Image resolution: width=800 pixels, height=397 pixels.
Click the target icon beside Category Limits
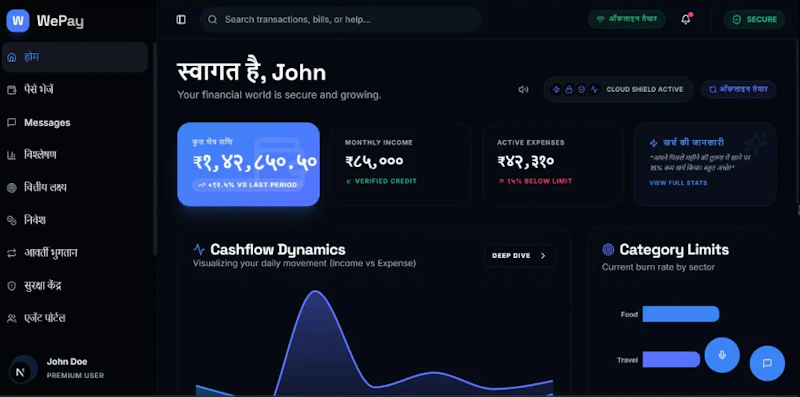coord(608,250)
